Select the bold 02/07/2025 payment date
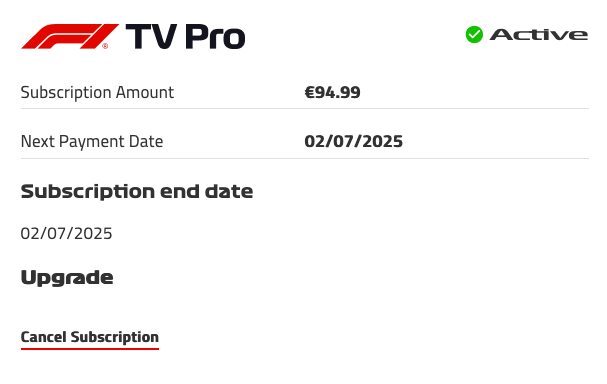Image resolution: width=607 pixels, height=384 pixels. (x=353, y=141)
